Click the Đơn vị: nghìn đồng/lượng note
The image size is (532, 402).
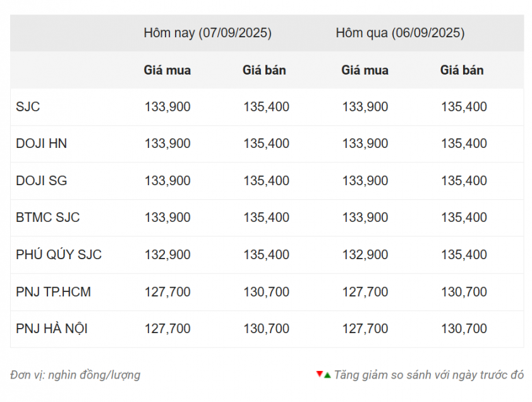(75, 375)
